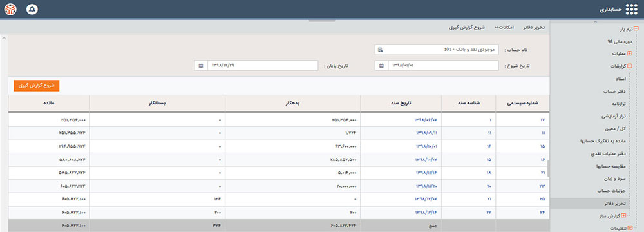Select تحریر دفاتر in the top toolbar
The height and width of the screenshot is (232, 644).
[533, 27]
